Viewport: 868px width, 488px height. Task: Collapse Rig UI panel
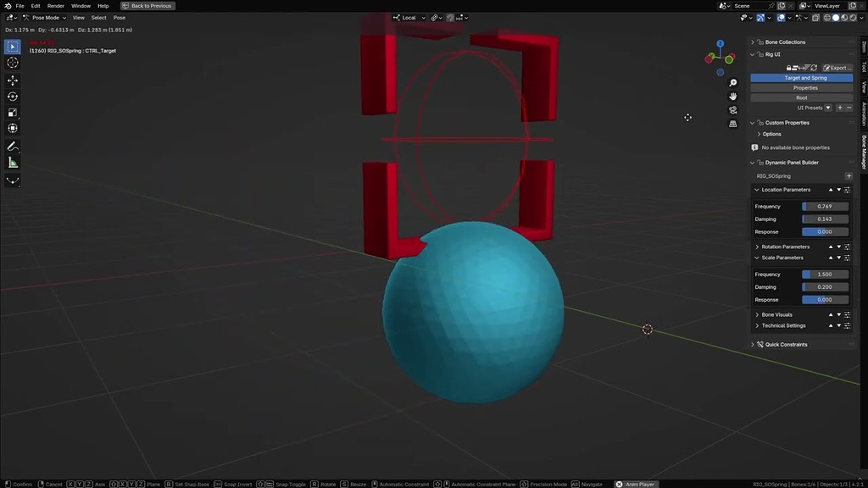pyautogui.click(x=753, y=55)
